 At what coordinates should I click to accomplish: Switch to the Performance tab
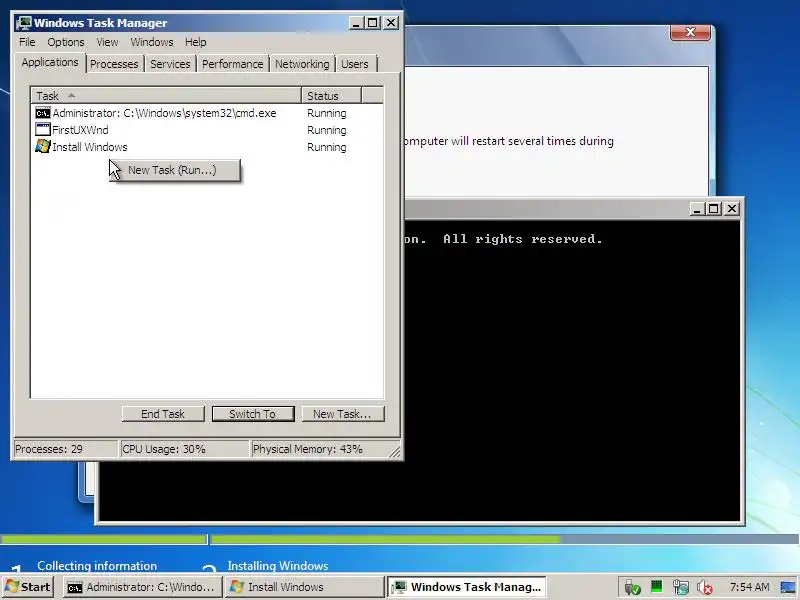233,64
